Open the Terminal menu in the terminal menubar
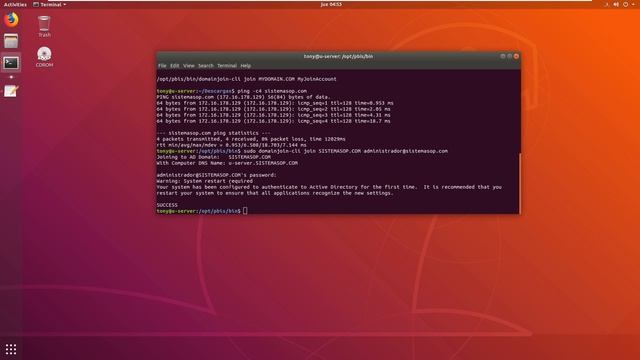This screenshot has width=640, height=360. [227, 65]
